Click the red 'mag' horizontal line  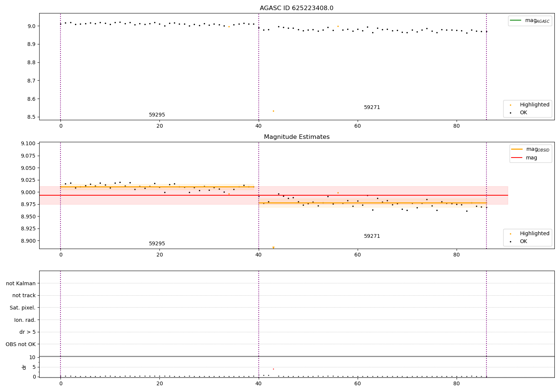point(273,195)
